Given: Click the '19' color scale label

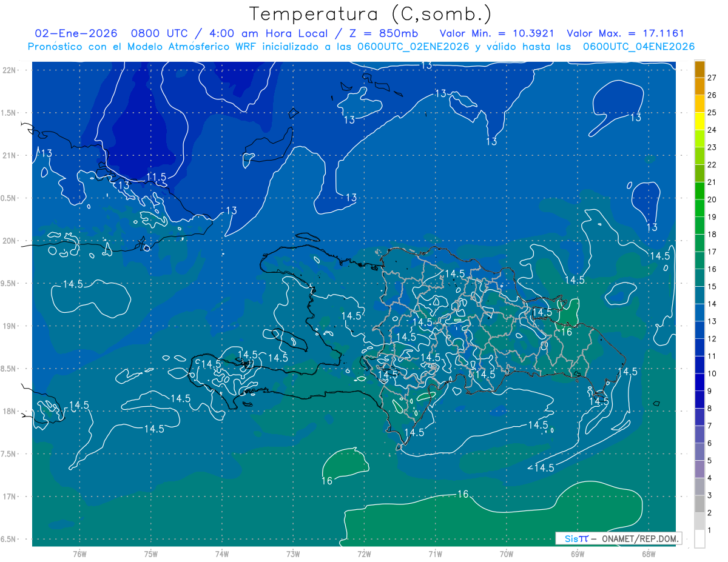Looking at the screenshot, I should click(x=712, y=217).
